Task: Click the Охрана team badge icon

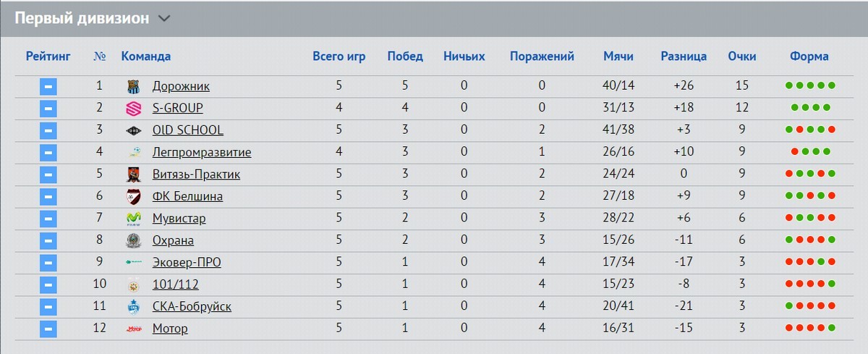Action: [x=134, y=240]
